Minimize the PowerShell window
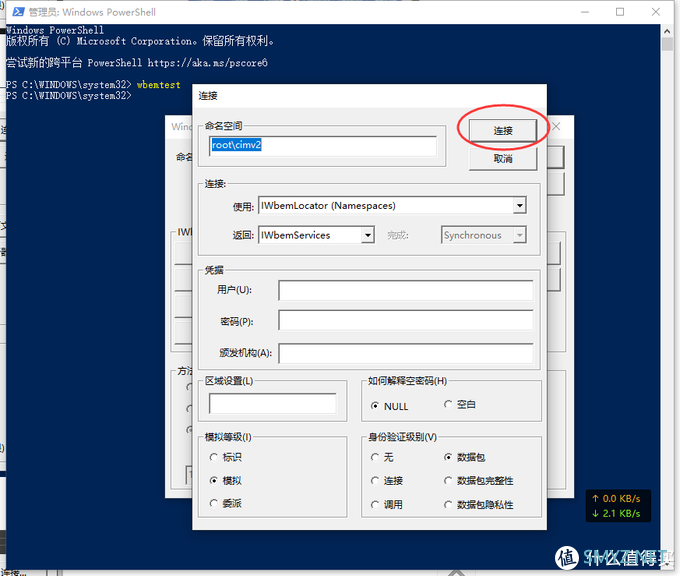The width and height of the screenshot is (680, 576). (x=585, y=12)
